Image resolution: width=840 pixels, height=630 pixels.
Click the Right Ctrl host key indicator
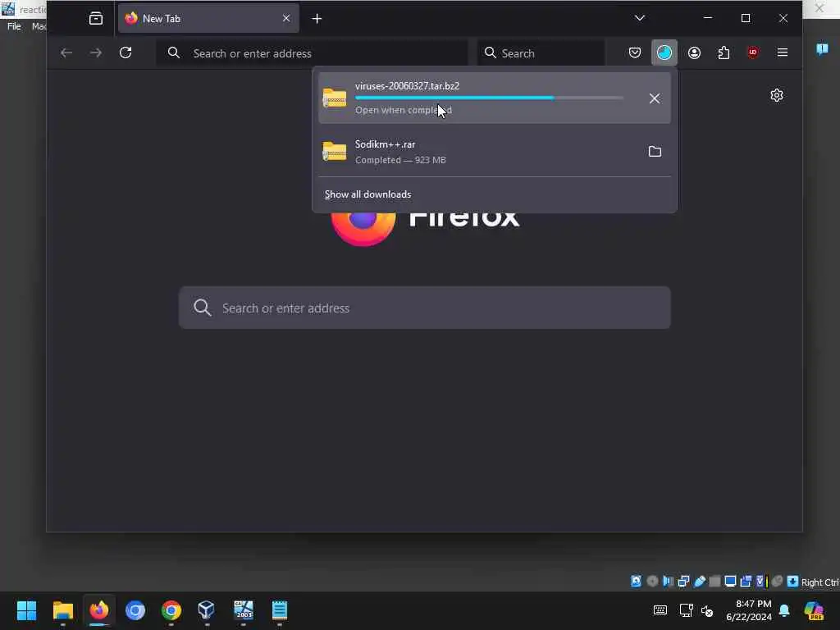pos(820,582)
